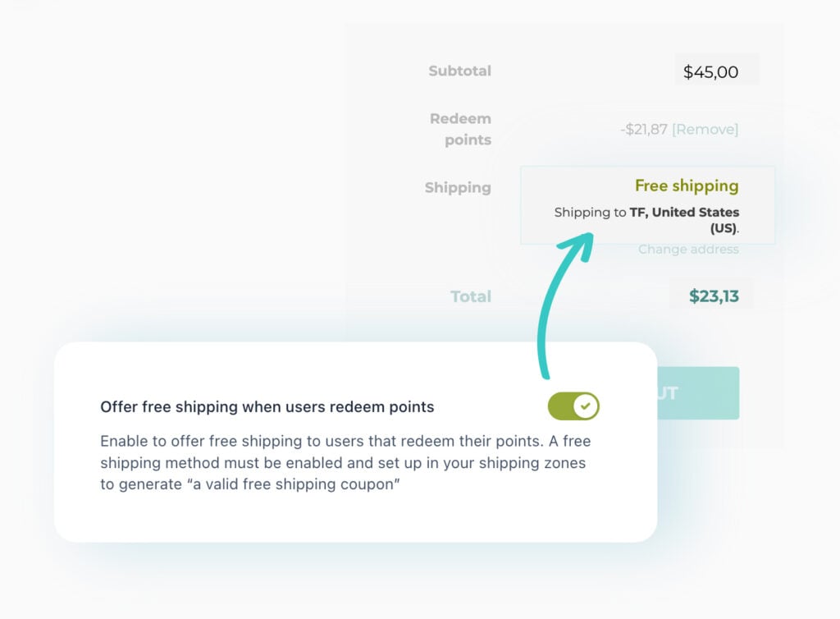The width and height of the screenshot is (840, 619).
Task: Click the free shipping description paragraph
Action: click(x=343, y=462)
